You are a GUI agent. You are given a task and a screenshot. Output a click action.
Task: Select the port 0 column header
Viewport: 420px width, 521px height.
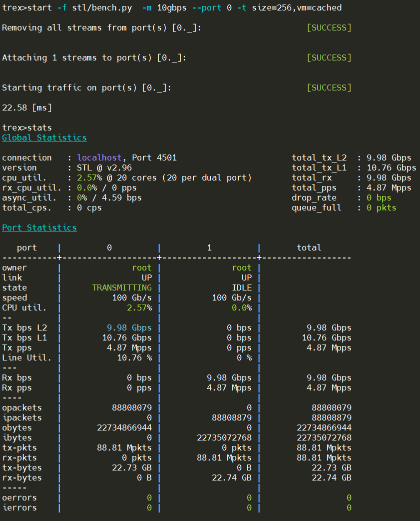(108, 247)
